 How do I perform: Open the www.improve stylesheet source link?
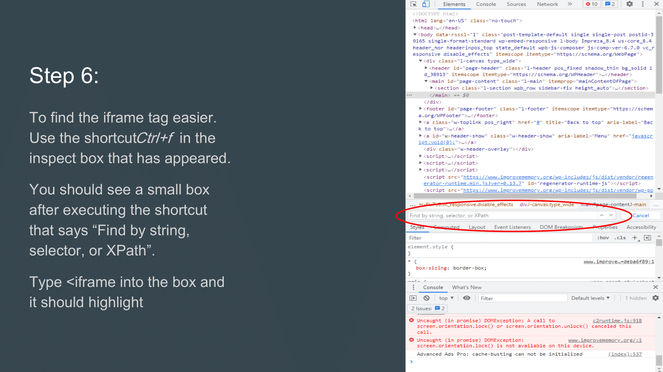coord(619,262)
